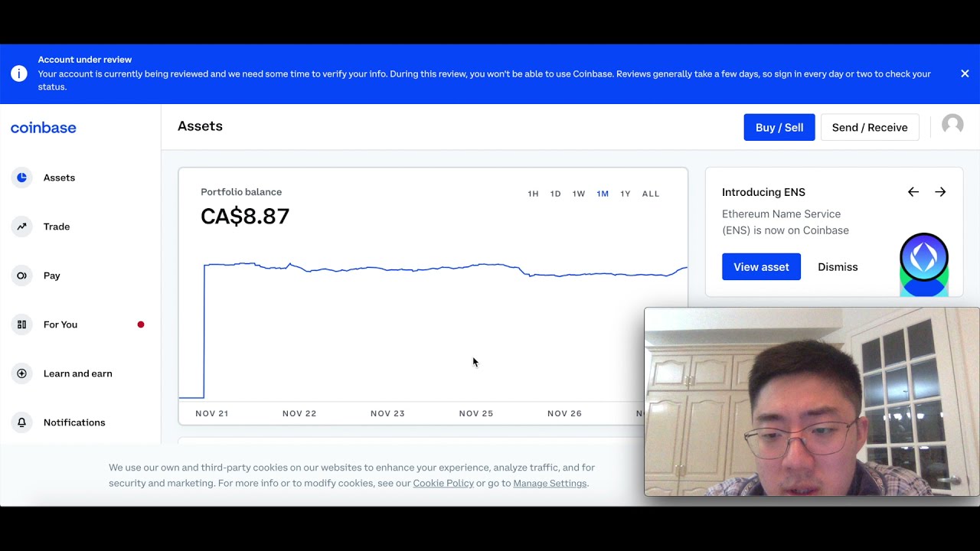Viewport: 980px width, 551px height.
Task: Open the Trade arrow icon
Action: [x=21, y=227]
